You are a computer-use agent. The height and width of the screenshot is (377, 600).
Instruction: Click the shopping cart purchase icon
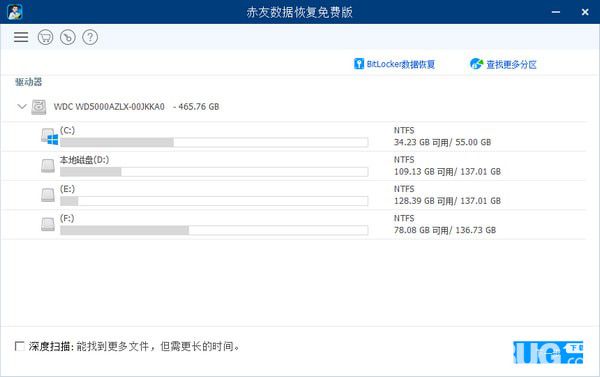click(x=46, y=37)
